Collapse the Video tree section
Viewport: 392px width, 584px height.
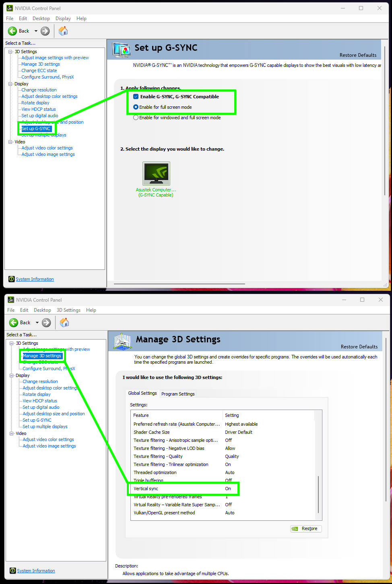click(x=10, y=141)
